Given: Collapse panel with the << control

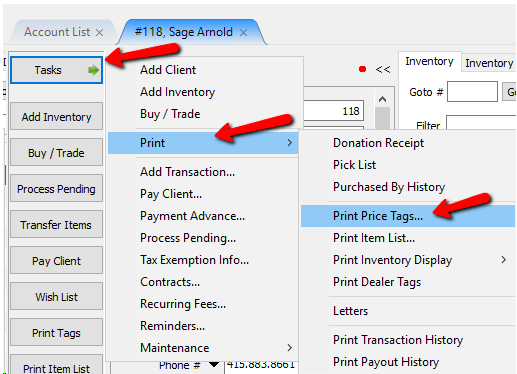Looking at the screenshot, I should tap(383, 69).
